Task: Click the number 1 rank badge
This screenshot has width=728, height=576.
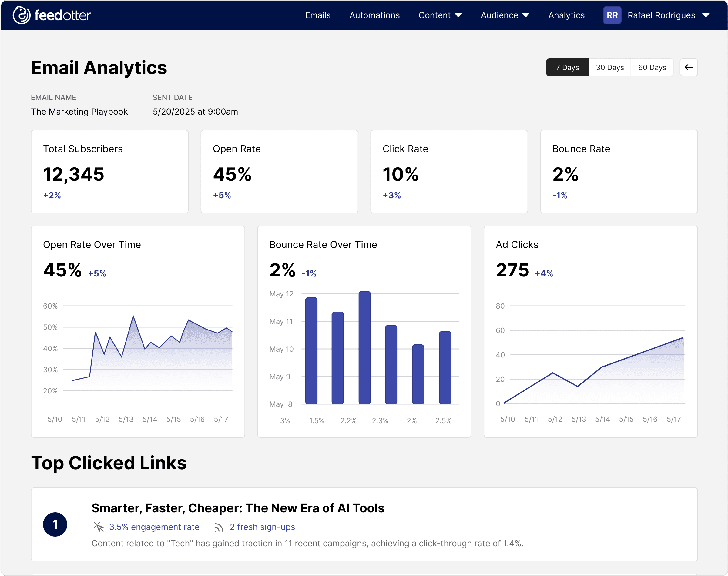Action: [55, 524]
